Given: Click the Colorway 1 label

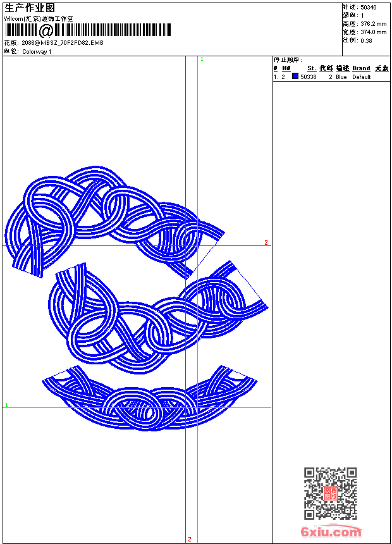Looking at the screenshot, I should point(37,52).
